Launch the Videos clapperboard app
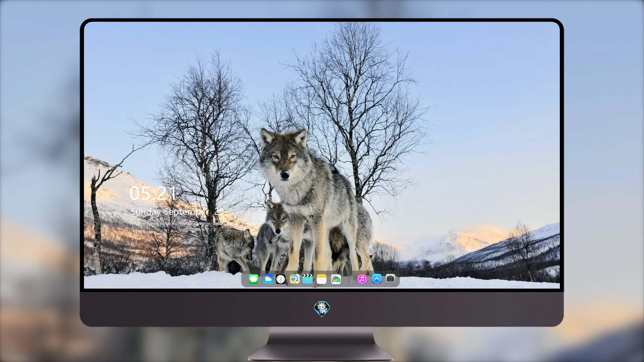 click(x=308, y=279)
